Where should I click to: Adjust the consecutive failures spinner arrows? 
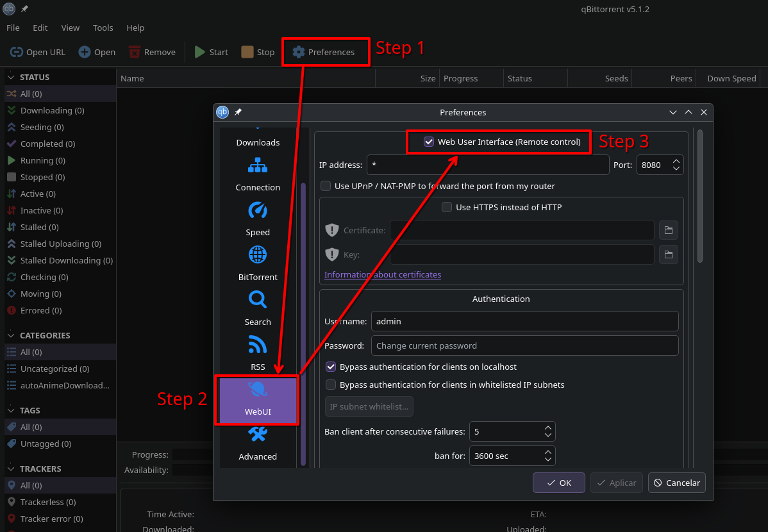tap(547, 431)
